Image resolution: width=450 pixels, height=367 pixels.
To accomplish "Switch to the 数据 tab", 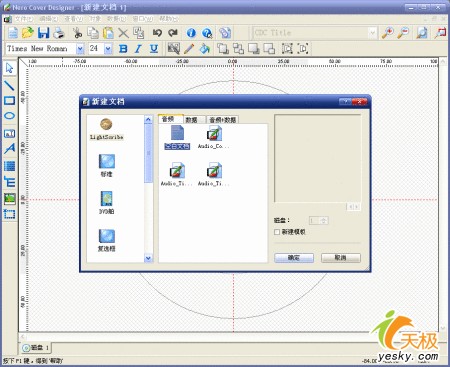I will pyautogui.click(x=191, y=120).
